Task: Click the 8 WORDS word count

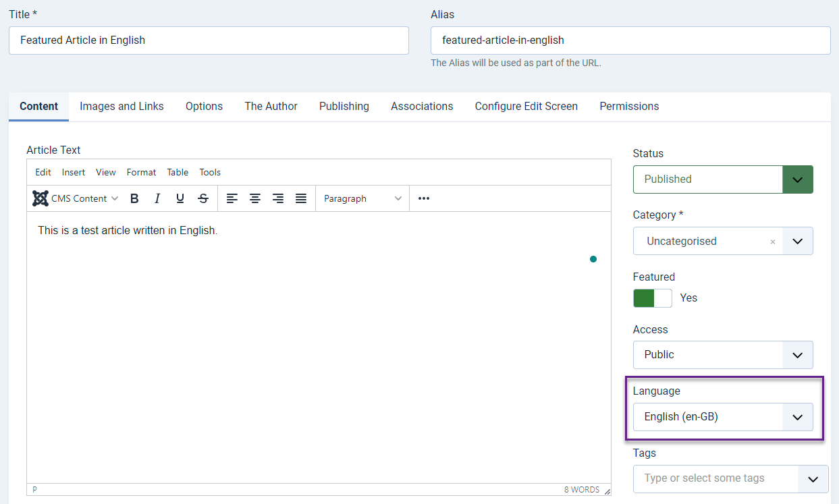Action: 582,490
